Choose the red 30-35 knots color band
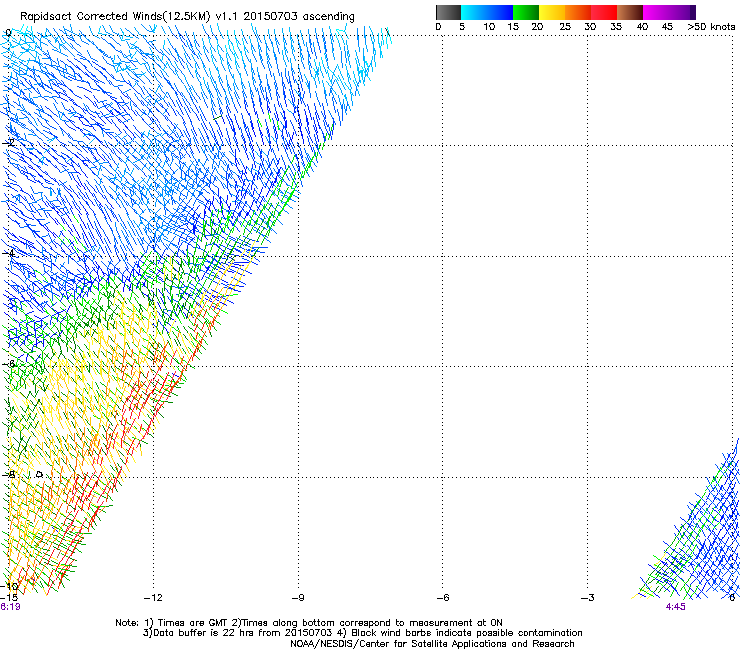 [604, 12]
